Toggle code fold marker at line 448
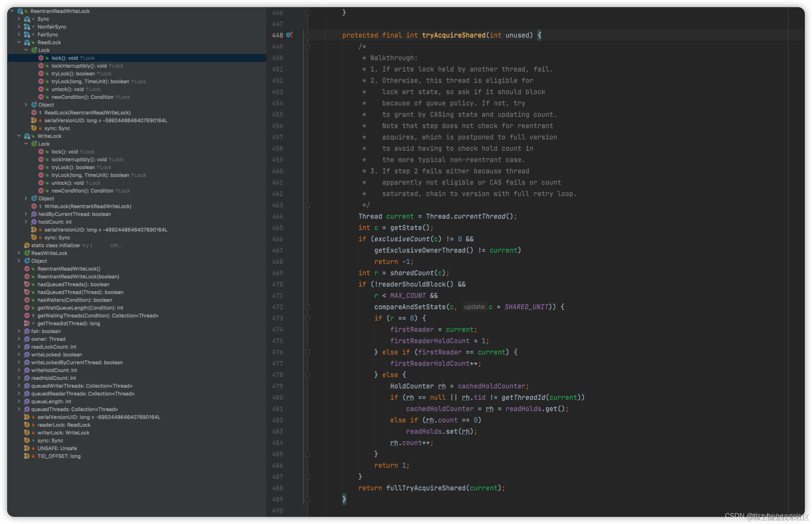This screenshot has height=524, width=812. (307, 36)
